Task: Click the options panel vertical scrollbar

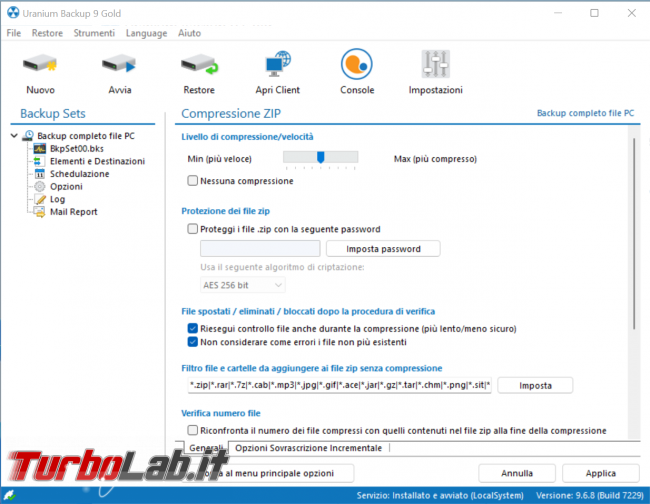Action: click(634, 234)
